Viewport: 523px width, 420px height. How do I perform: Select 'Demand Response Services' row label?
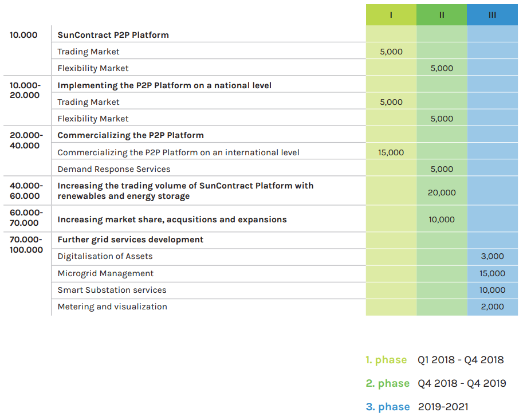pyautogui.click(x=114, y=169)
